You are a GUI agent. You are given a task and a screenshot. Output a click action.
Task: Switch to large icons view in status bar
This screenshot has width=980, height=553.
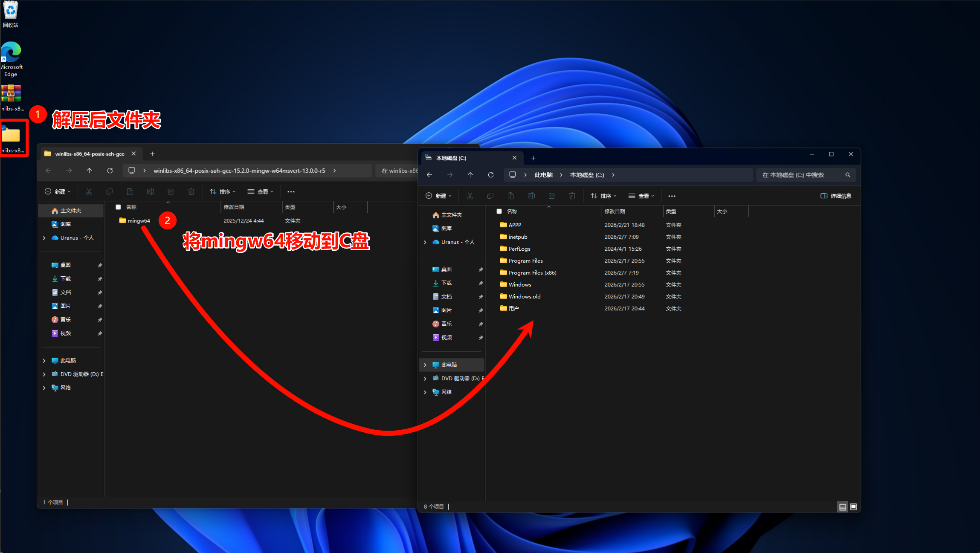853,507
